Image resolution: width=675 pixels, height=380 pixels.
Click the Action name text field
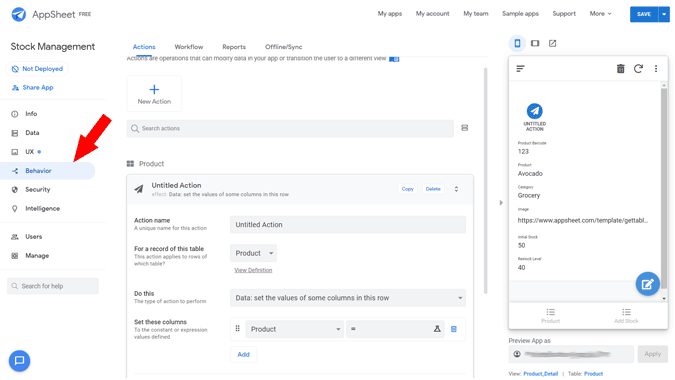348,225
